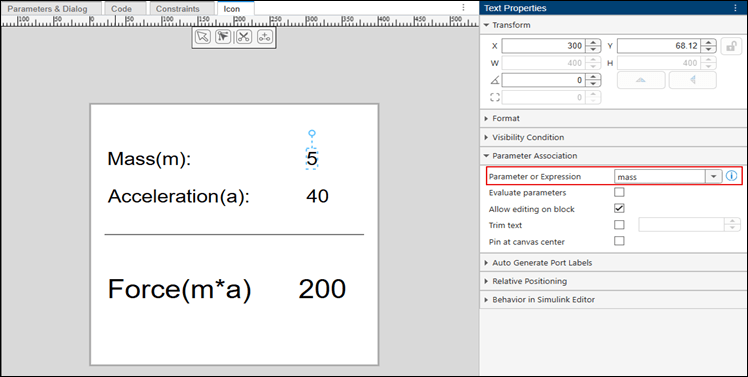Enable the Evaluate parameters checkbox
The height and width of the screenshot is (377, 748).
pyautogui.click(x=619, y=192)
